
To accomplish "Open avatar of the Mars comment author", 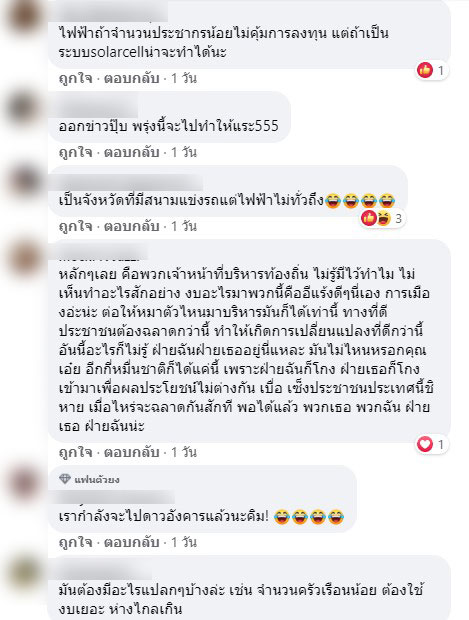I will [23, 482].
